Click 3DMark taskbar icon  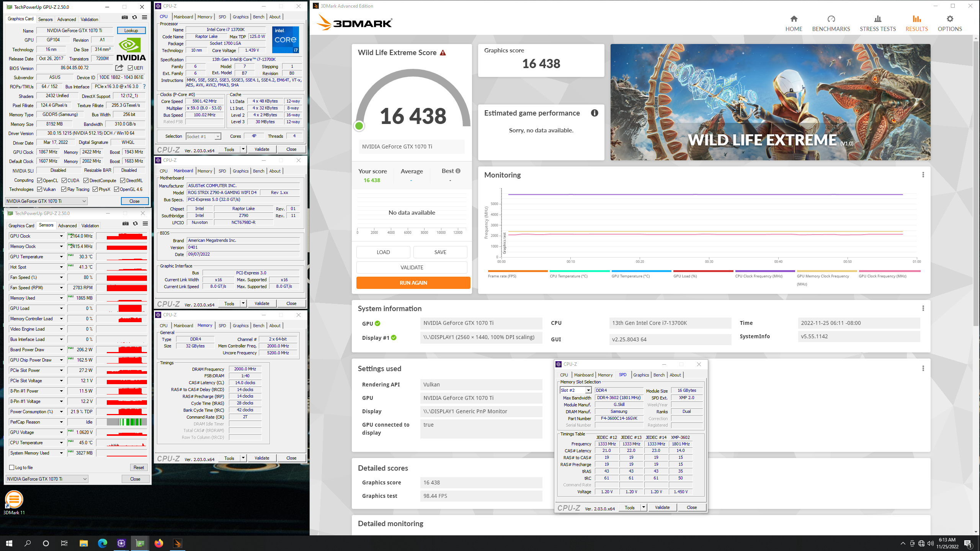click(x=178, y=543)
